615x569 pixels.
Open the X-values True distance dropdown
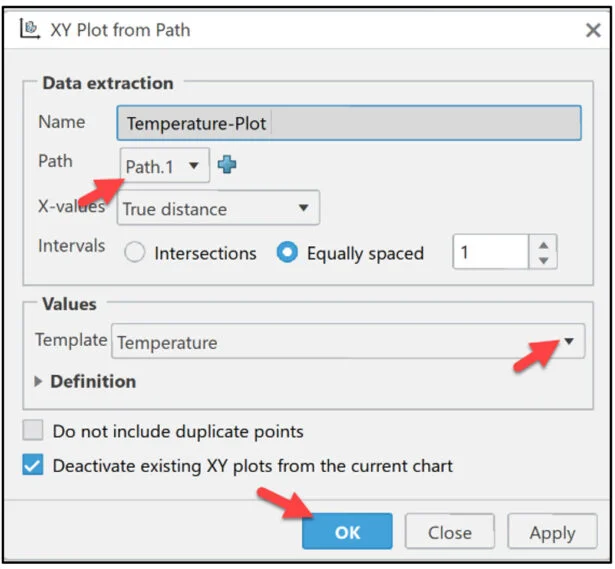218,209
